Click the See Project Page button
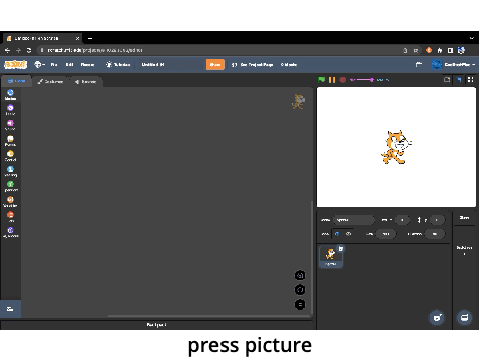This screenshot has width=480, height=360. [253, 65]
